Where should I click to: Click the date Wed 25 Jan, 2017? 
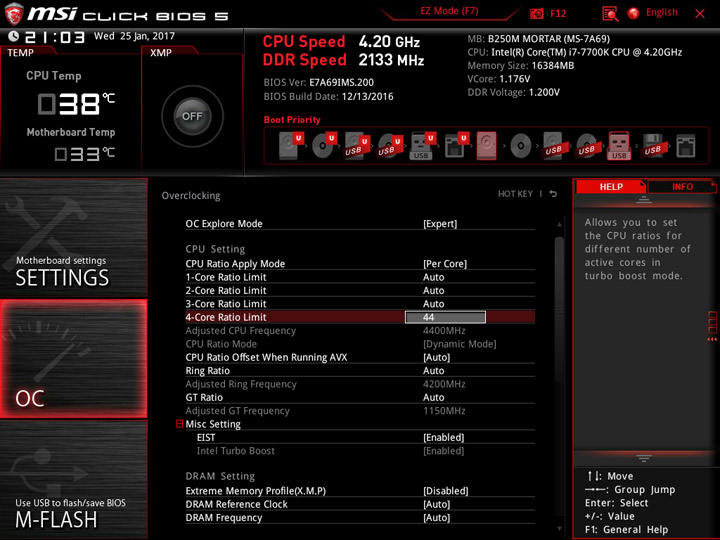click(x=134, y=36)
